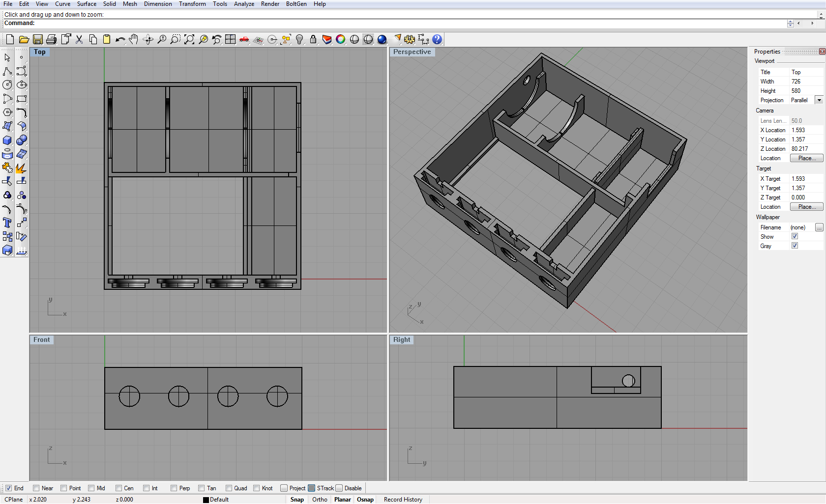Open the Analyze menu
826x504 pixels.
click(x=244, y=4)
